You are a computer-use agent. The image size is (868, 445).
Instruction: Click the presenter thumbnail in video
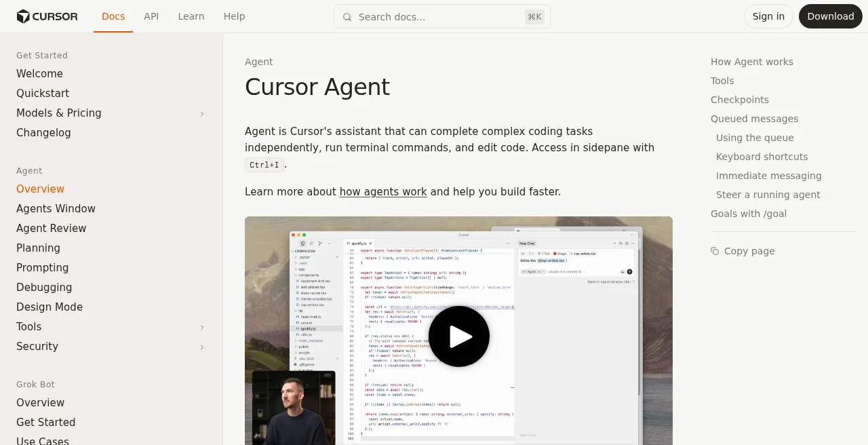pos(294,408)
